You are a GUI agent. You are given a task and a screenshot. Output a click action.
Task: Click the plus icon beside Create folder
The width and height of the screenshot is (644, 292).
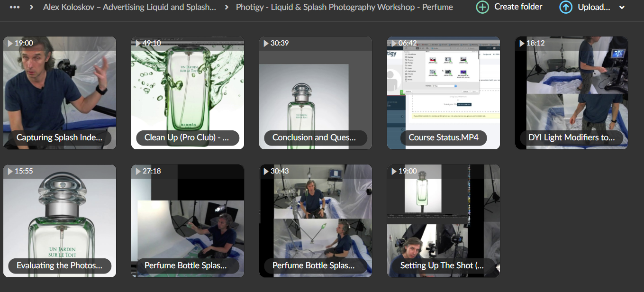482,7
